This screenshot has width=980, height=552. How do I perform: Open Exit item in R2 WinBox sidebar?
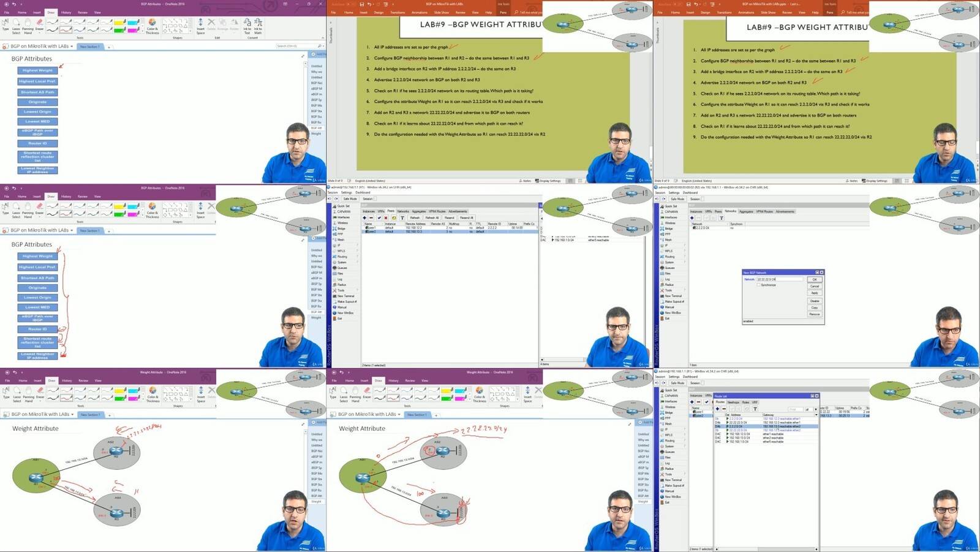(x=664, y=318)
